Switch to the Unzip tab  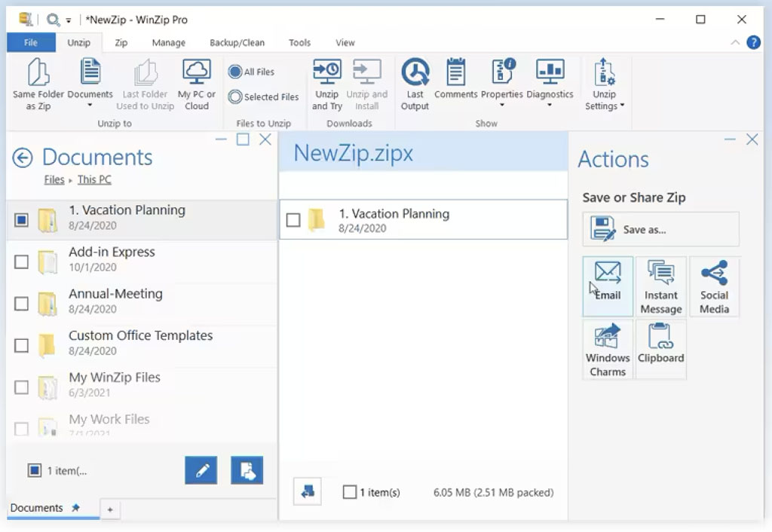78,43
